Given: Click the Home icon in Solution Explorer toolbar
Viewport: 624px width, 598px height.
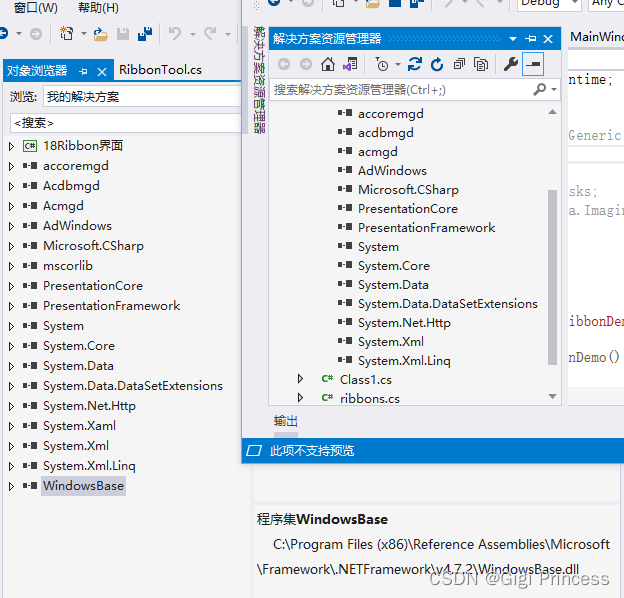Looking at the screenshot, I should pyautogui.click(x=328, y=64).
